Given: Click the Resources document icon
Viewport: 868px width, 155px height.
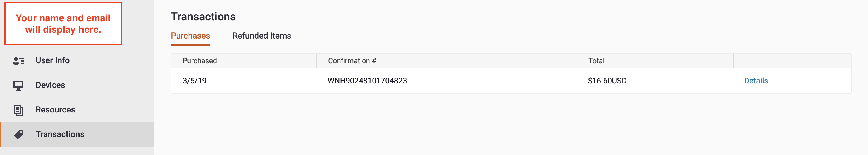Looking at the screenshot, I should (x=18, y=110).
